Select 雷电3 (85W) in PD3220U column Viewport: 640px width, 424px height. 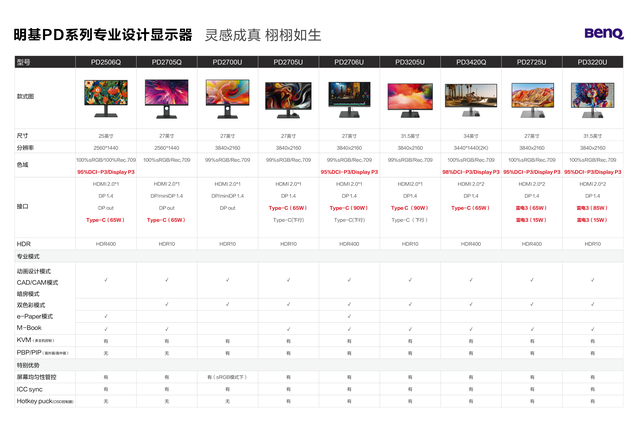593,208
